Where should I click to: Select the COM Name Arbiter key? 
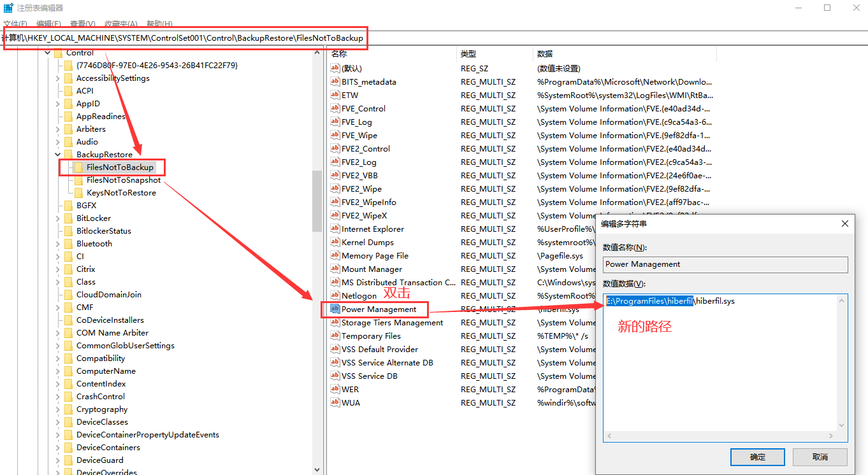(112, 333)
